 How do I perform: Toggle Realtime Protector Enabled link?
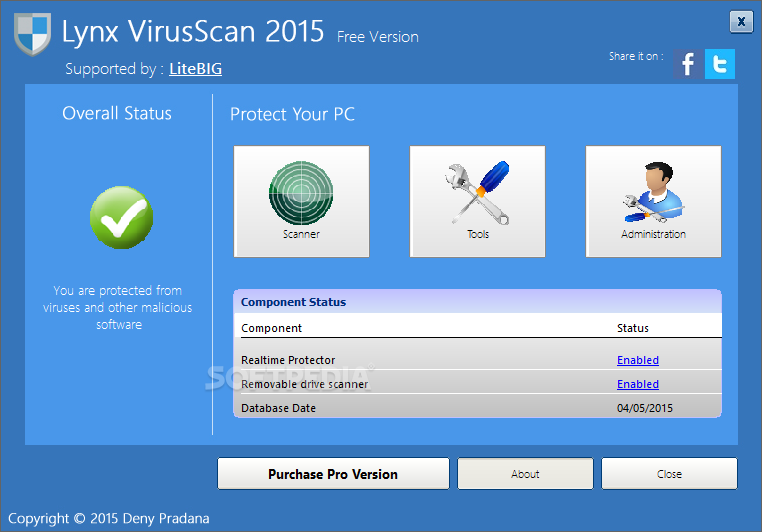tap(638, 360)
